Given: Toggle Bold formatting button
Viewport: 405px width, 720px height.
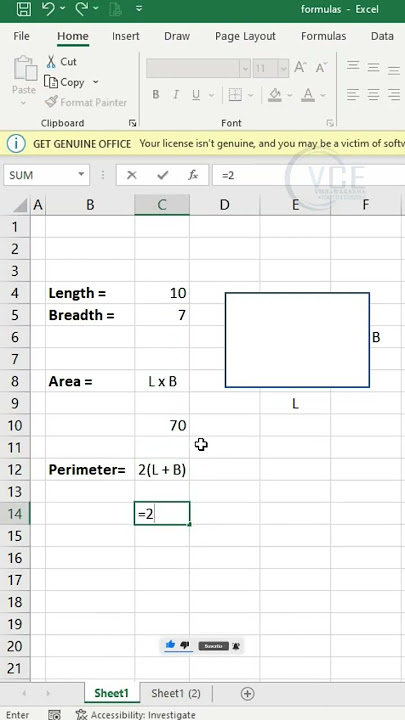Looking at the screenshot, I should [156, 95].
